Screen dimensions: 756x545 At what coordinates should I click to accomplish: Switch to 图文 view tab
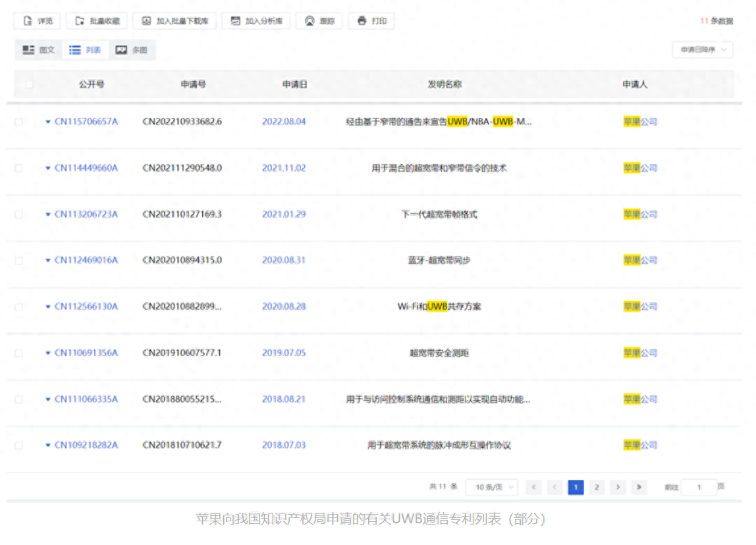tap(39, 49)
